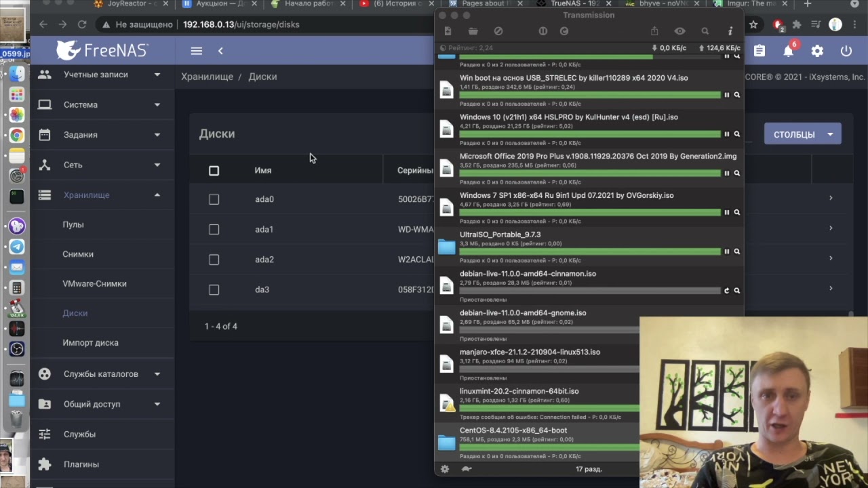Resume the debian-live cinnamon torrent
This screenshot has width=868, height=488.
click(x=726, y=291)
